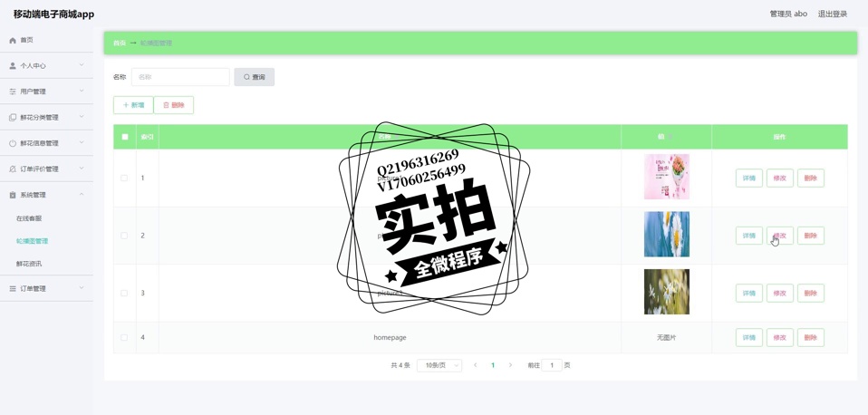The width and height of the screenshot is (868, 415).
Task: Click the 鲜花信息管理 sidebar icon
Action: coord(13,143)
